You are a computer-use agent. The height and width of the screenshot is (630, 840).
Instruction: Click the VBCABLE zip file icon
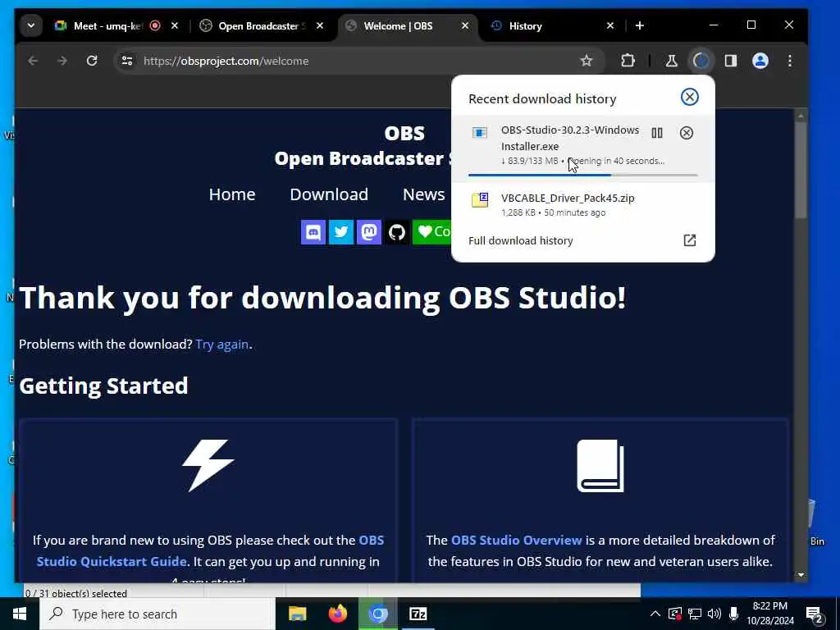tap(479, 200)
